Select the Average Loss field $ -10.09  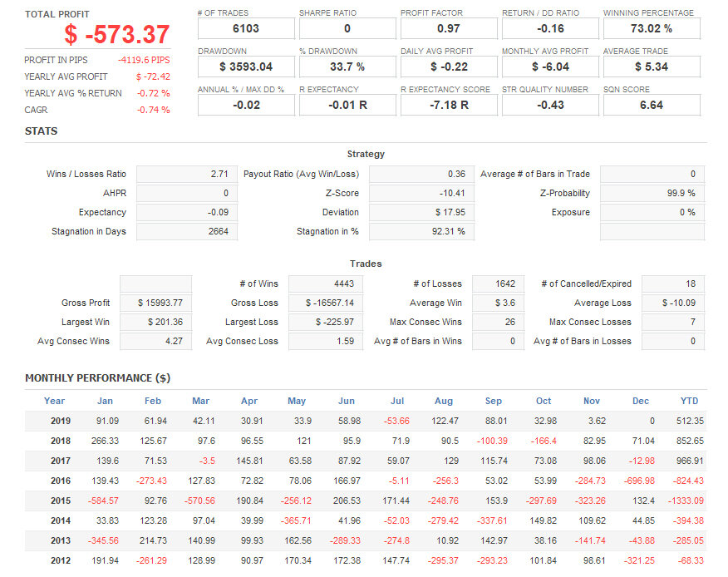673,303
